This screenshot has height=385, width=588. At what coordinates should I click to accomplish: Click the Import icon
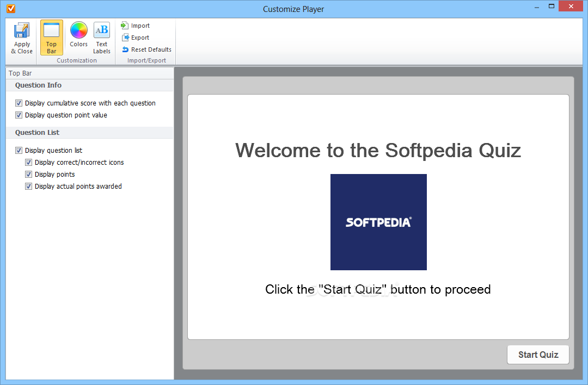pyautogui.click(x=125, y=26)
